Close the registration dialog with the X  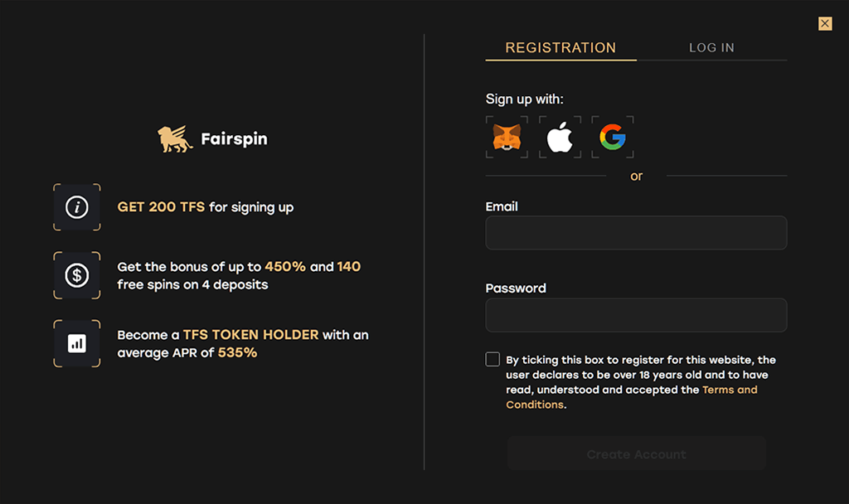coord(825,23)
